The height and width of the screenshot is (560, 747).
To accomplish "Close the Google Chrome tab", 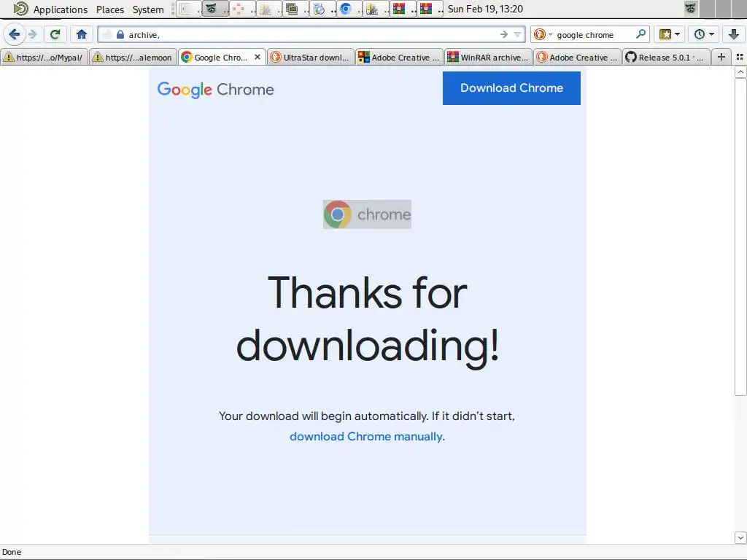I will coord(258,57).
